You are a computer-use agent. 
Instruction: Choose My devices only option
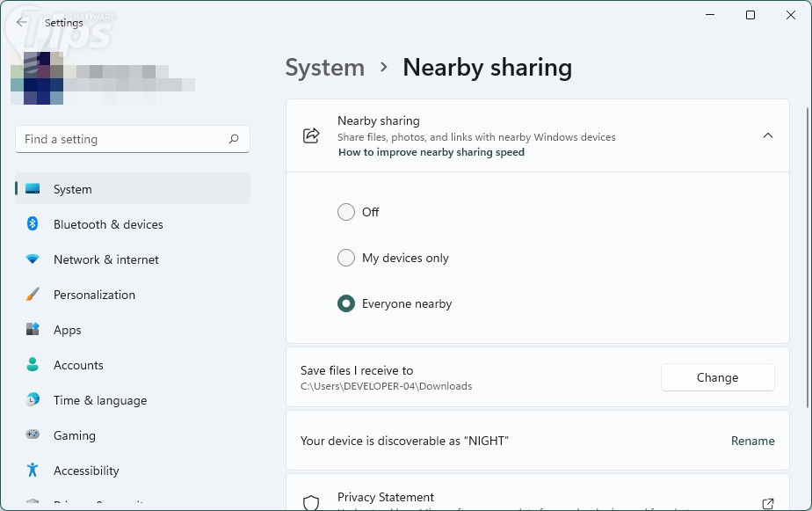[346, 258]
